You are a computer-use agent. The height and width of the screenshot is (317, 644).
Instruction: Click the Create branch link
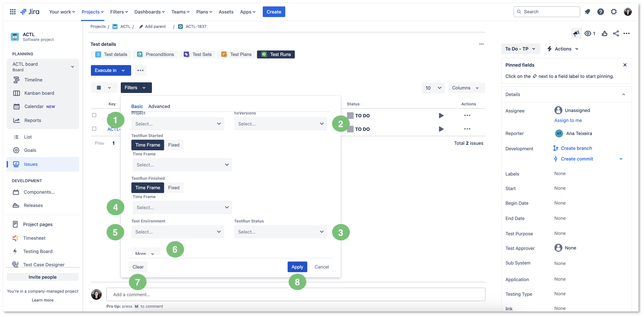(x=576, y=148)
